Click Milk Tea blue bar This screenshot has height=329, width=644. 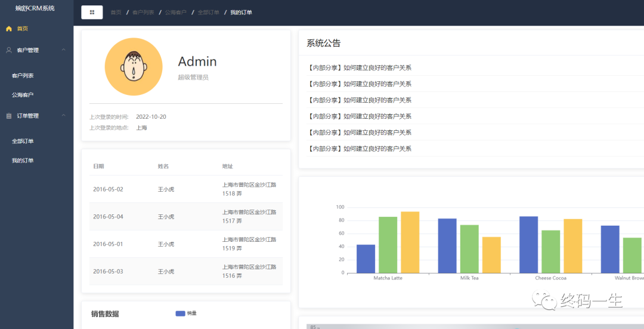[x=447, y=246]
